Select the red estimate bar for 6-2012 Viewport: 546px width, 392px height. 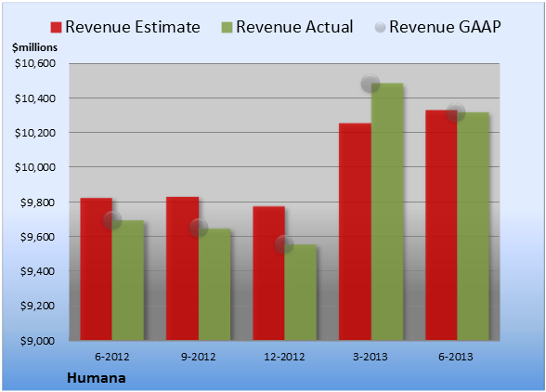coord(97,269)
